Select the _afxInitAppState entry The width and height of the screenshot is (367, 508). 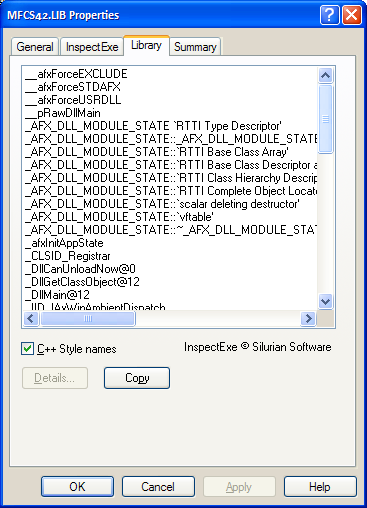coord(64,243)
